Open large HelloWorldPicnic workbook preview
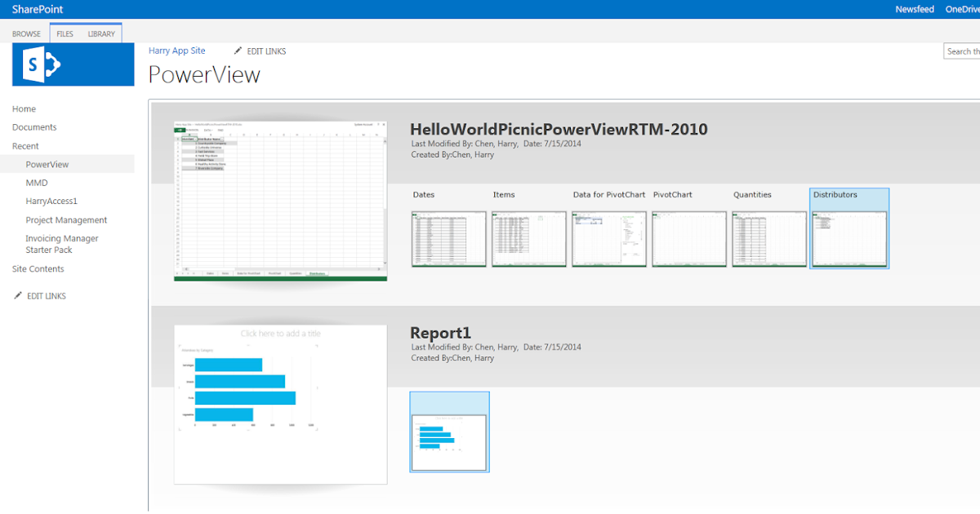Screen dimensions: 980x514 coord(280,202)
